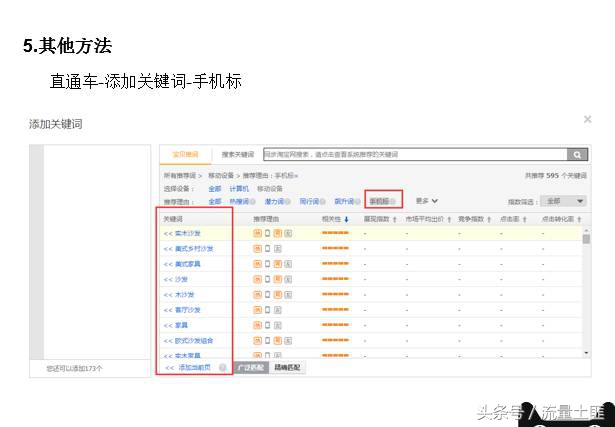Click the keyword search input field
This screenshot has height=427, width=615.
pos(415,154)
